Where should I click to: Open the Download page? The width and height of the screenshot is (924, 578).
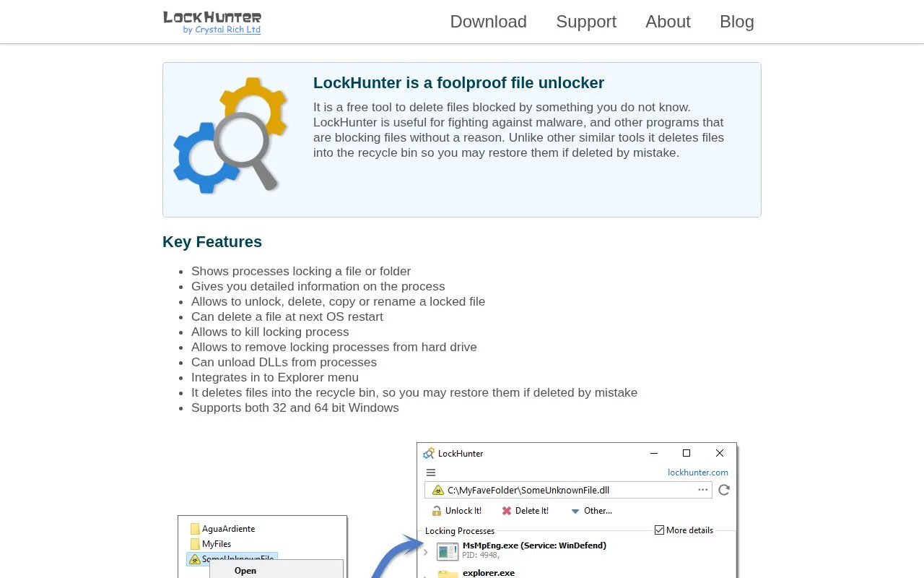pyautogui.click(x=489, y=22)
